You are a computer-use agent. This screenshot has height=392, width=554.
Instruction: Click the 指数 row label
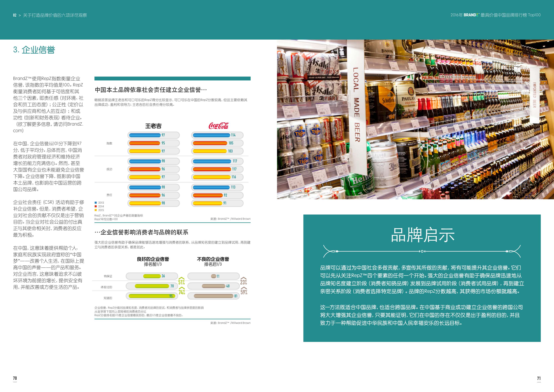109,143
